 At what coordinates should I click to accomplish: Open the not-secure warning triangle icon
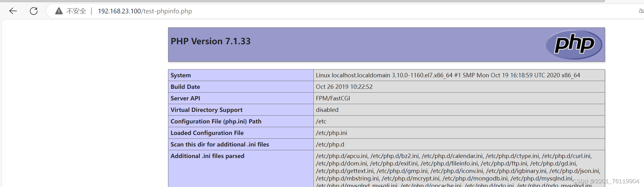59,11
